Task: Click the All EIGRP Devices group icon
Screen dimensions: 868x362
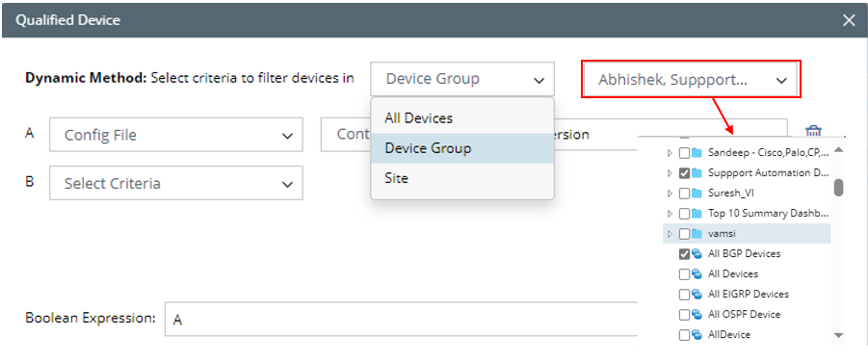Action: pyautogui.click(x=697, y=294)
